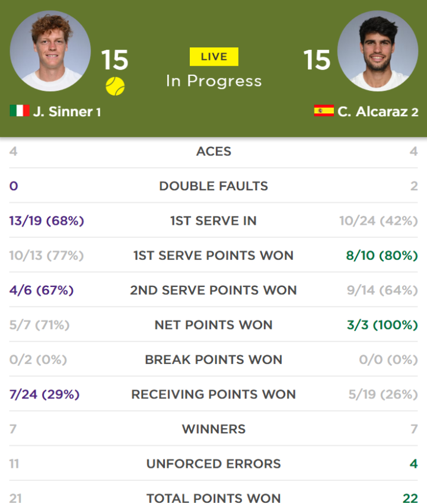Select the J. Sinner player name
The height and width of the screenshot is (504, 427).
(63, 111)
